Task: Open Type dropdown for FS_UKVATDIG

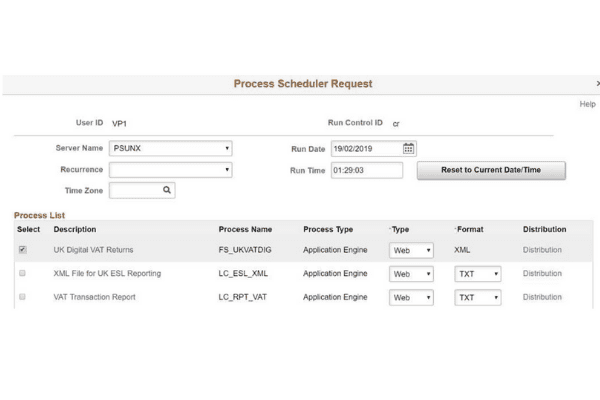Action: pyautogui.click(x=411, y=250)
